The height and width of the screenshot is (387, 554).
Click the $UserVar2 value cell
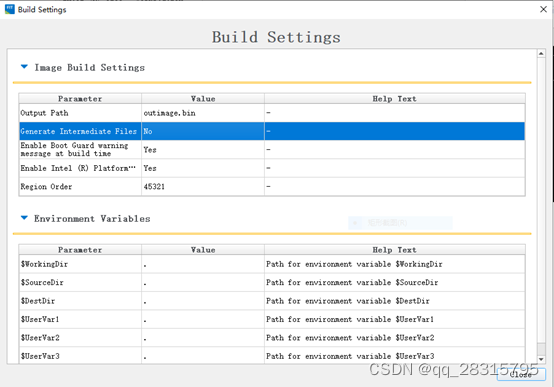click(x=203, y=338)
